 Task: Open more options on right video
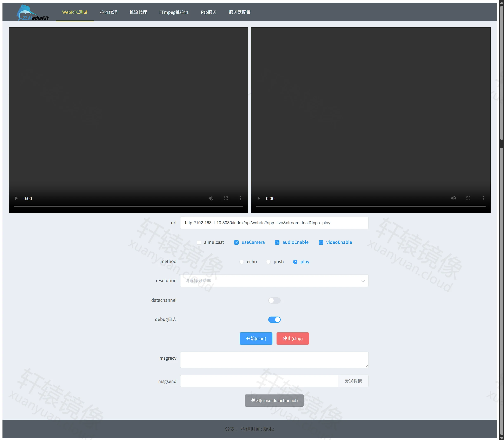coord(483,198)
